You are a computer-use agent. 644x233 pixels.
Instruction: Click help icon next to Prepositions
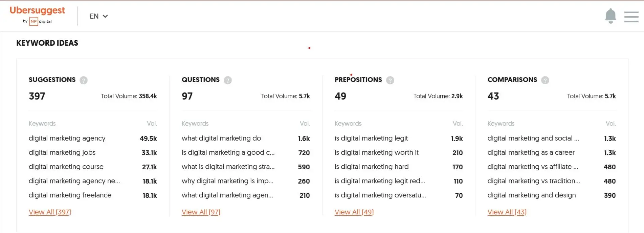[390, 80]
